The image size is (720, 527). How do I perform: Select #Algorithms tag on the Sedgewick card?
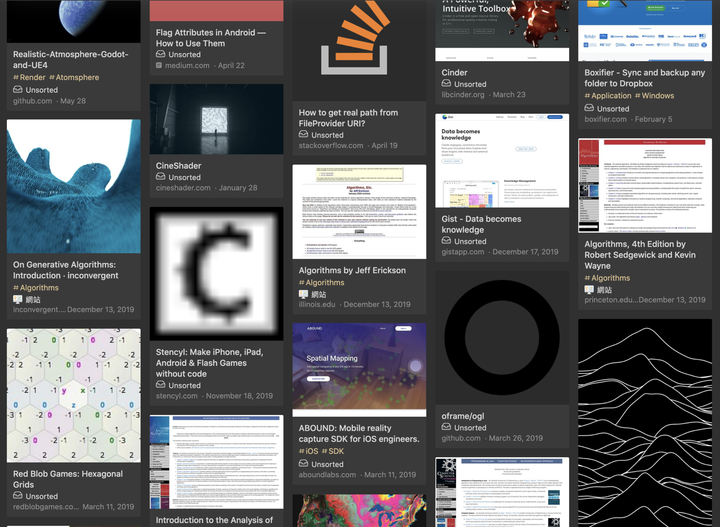click(607, 278)
